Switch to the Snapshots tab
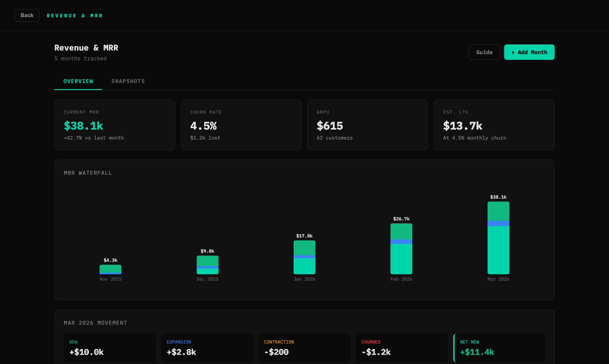609x364 pixels. pyautogui.click(x=128, y=81)
